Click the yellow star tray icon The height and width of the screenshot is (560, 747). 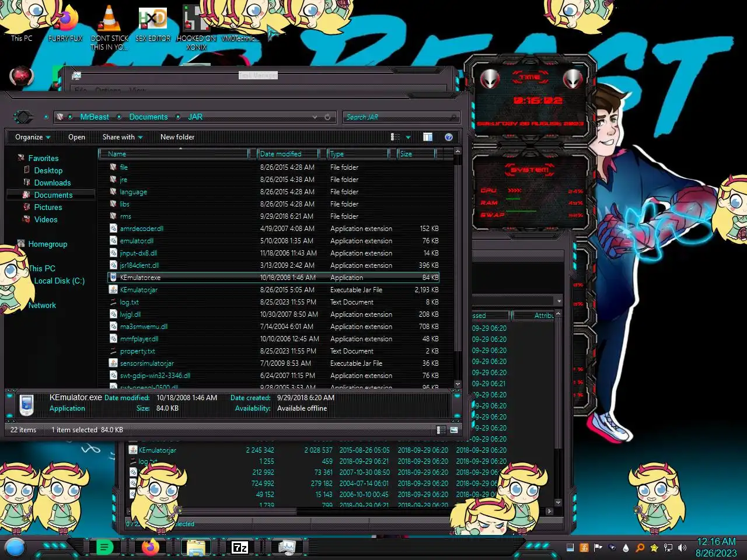(x=654, y=548)
